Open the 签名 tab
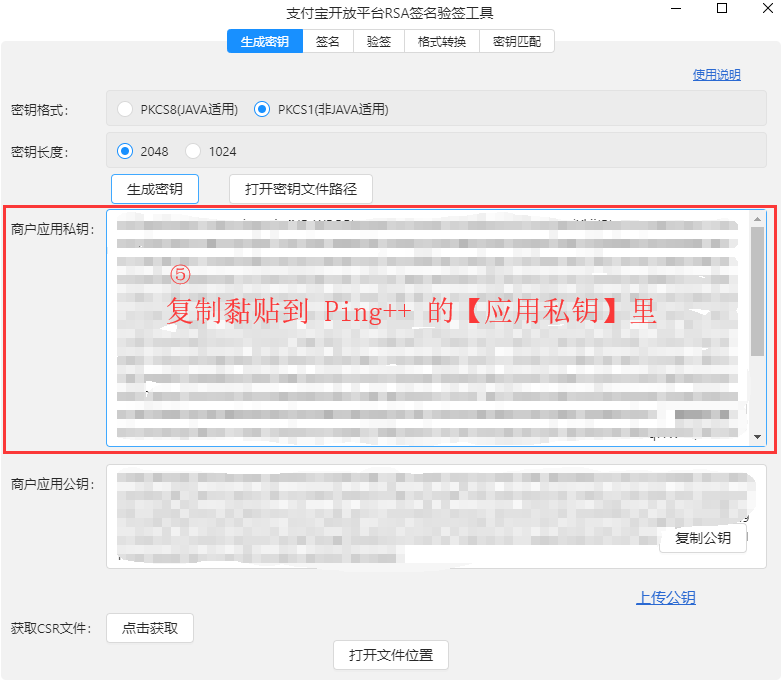783x681 pixels. point(328,41)
